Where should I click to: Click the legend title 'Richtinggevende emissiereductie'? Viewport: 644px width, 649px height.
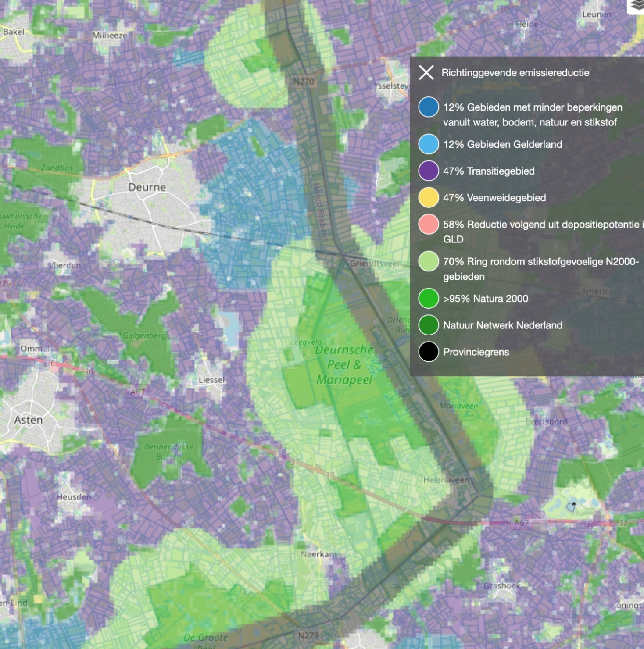point(515,73)
